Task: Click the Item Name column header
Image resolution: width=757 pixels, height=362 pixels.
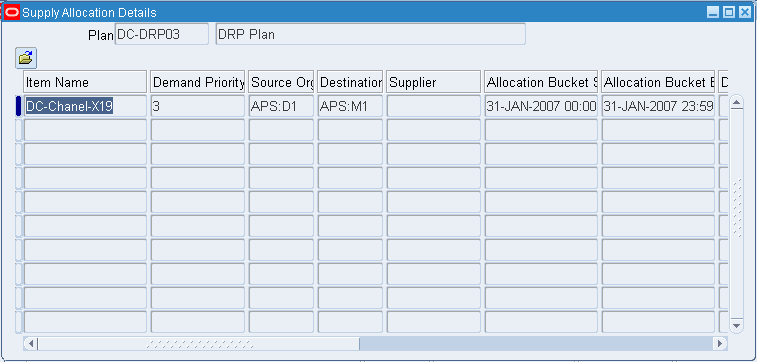Action: pyautogui.click(x=85, y=82)
